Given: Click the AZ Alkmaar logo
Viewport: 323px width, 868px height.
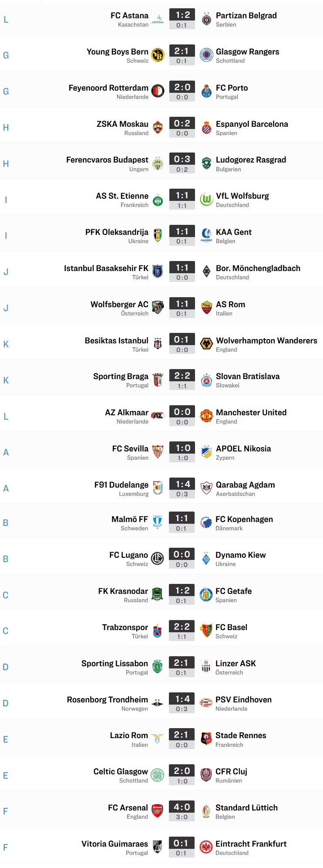Looking at the screenshot, I should pos(158,416).
